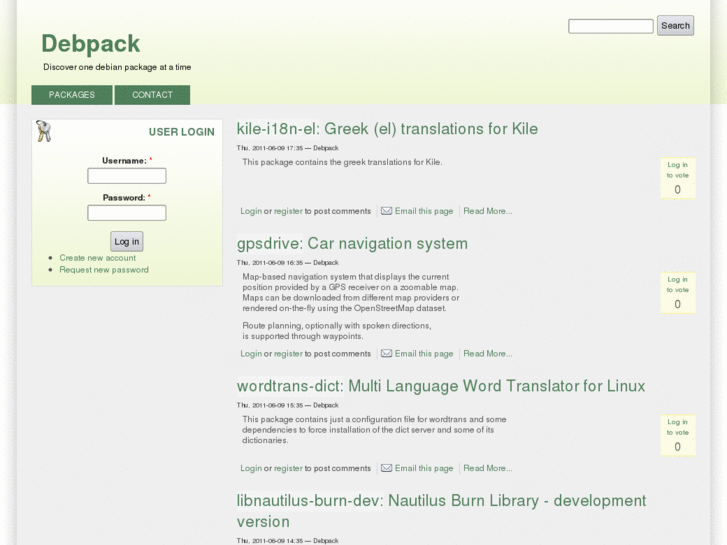Email the wordtrans-dict page
Image resolution: width=727 pixels, height=545 pixels.
(x=424, y=468)
